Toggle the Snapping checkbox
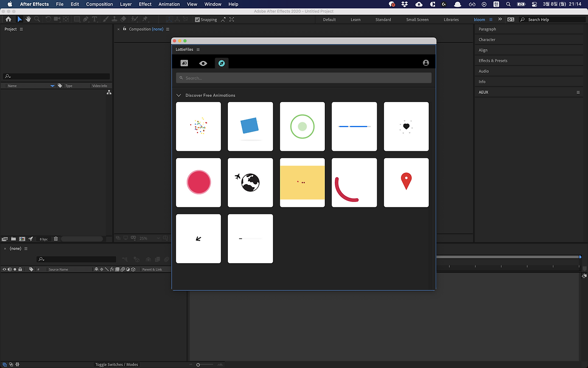 [x=198, y=20]
